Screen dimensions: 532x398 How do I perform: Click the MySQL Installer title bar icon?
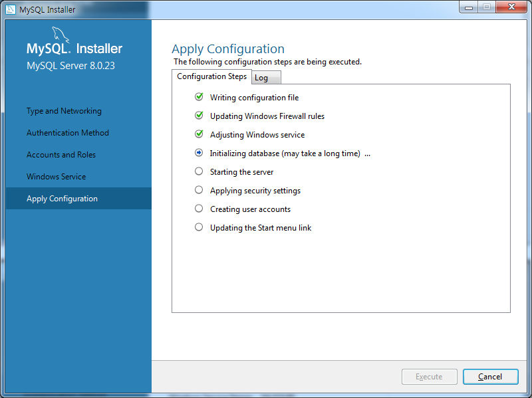pyautogui.click(x=11, y=9)
